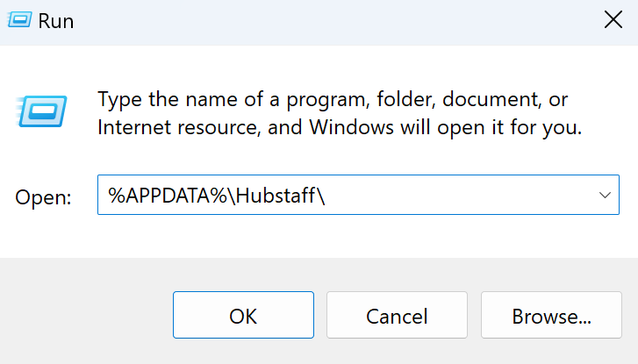Focus the Open command input field
Viewport: 638px width, 364px height.
click(x=358, y=195)
